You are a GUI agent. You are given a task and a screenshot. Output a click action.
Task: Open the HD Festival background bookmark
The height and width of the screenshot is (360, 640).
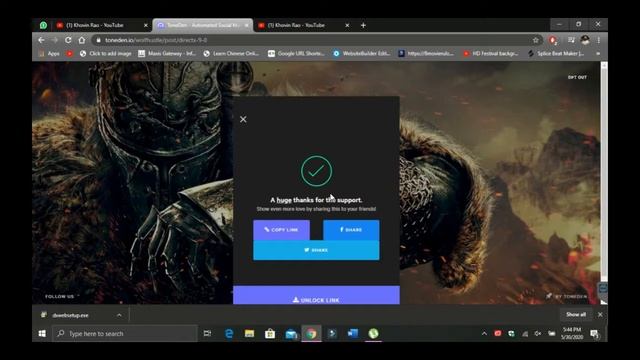490,53
